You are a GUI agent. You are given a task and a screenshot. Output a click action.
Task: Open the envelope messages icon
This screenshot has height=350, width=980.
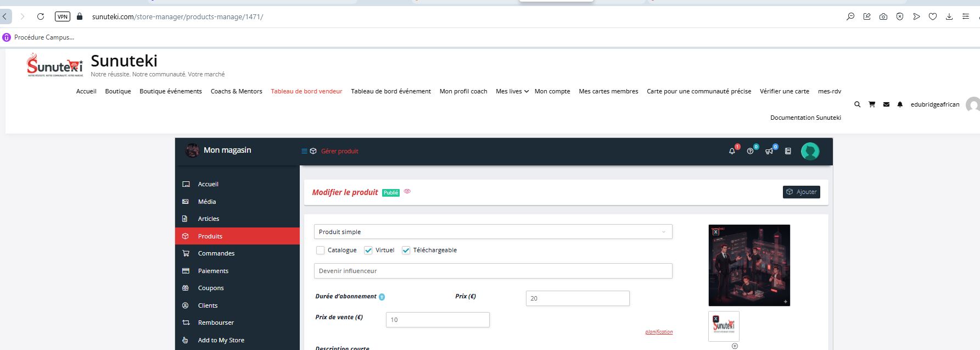coord(886,104)
